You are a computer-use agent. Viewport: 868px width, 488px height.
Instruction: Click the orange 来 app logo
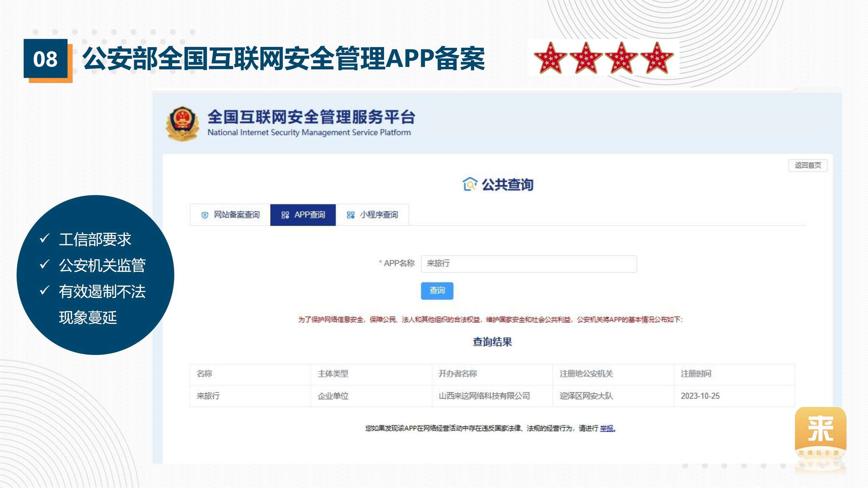(x=820, y=433)
